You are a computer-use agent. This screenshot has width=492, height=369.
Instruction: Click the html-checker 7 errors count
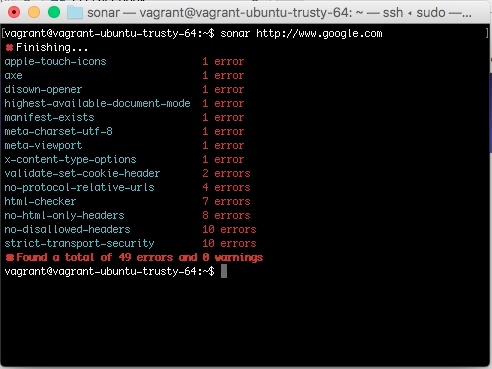click(x=226, y=202)
